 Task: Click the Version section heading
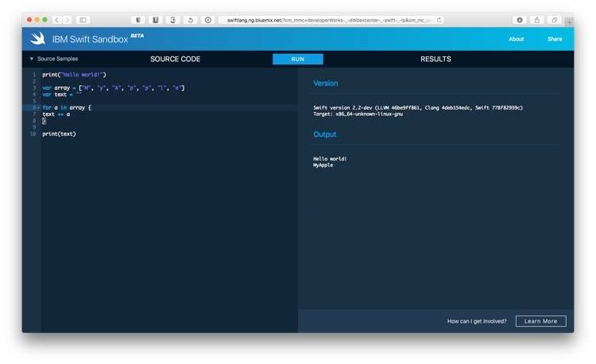pyautogui.click(x=325, y=83)
